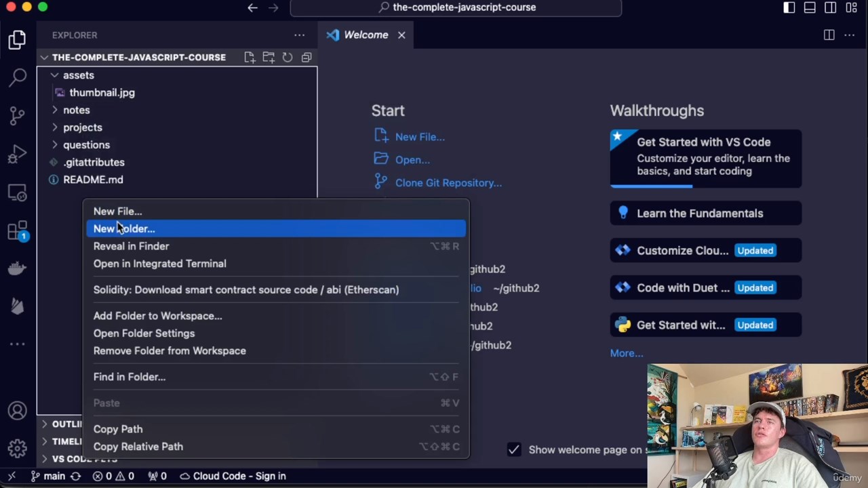Choose Copy Path from context menu

276,429
